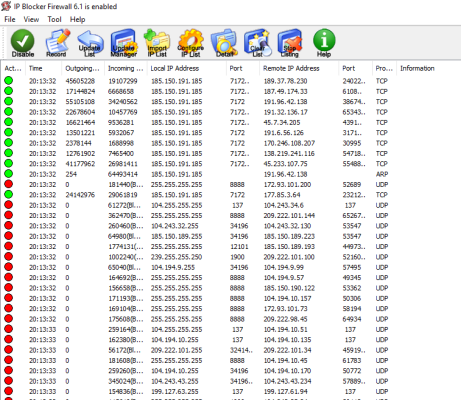Click the Pro... protocol column header
461x400 pixels.
point(384,68)
